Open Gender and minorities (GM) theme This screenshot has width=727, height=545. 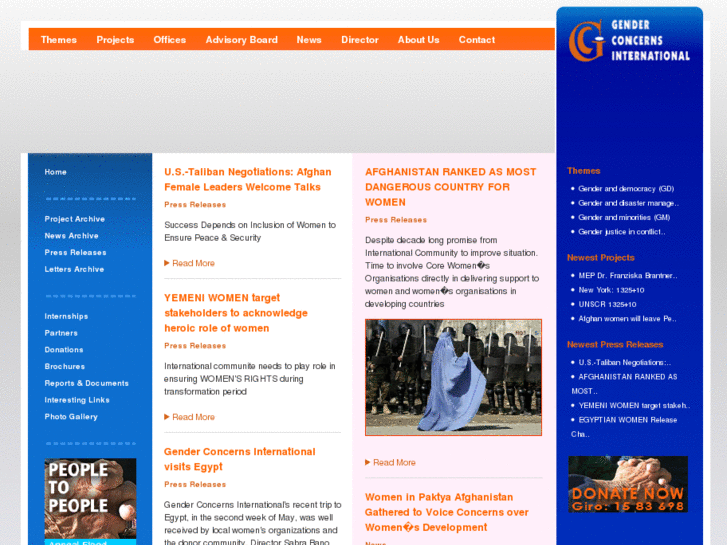pyautogui.click(x=624, y=218)
